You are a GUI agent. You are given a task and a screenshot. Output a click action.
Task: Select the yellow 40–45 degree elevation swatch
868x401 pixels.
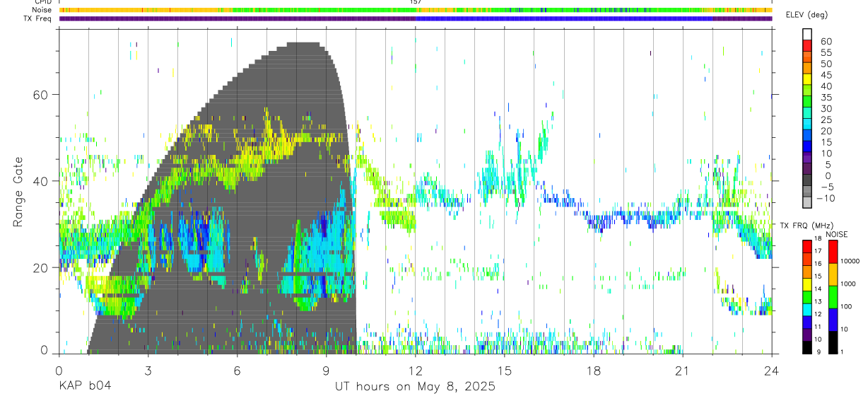(x=807, y=79)
